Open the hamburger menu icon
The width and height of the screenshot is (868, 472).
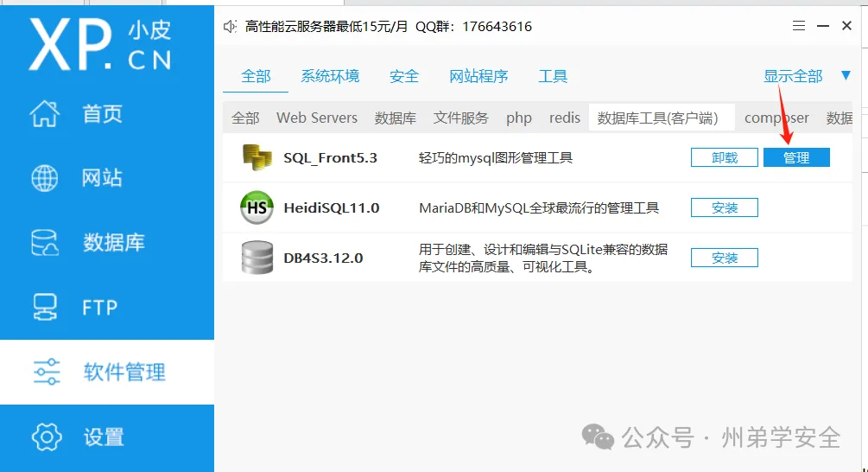point(799,25)
